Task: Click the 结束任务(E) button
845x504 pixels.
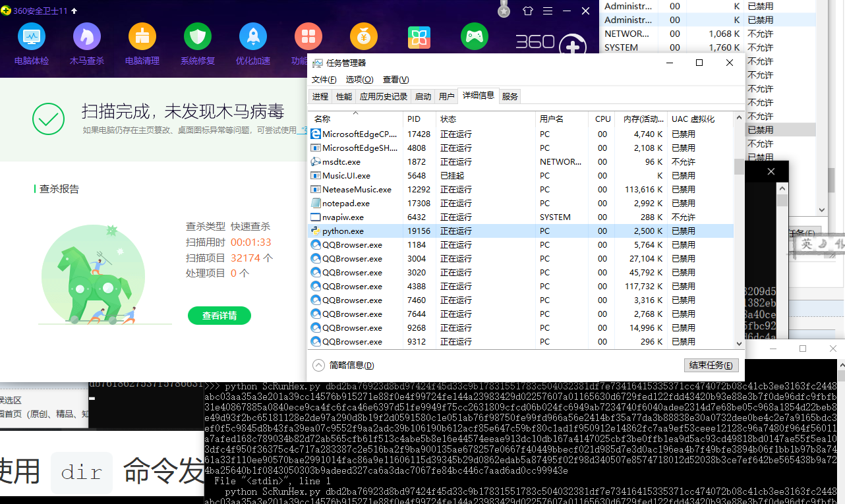Action: pyautogui.click(x=711, y=366)
